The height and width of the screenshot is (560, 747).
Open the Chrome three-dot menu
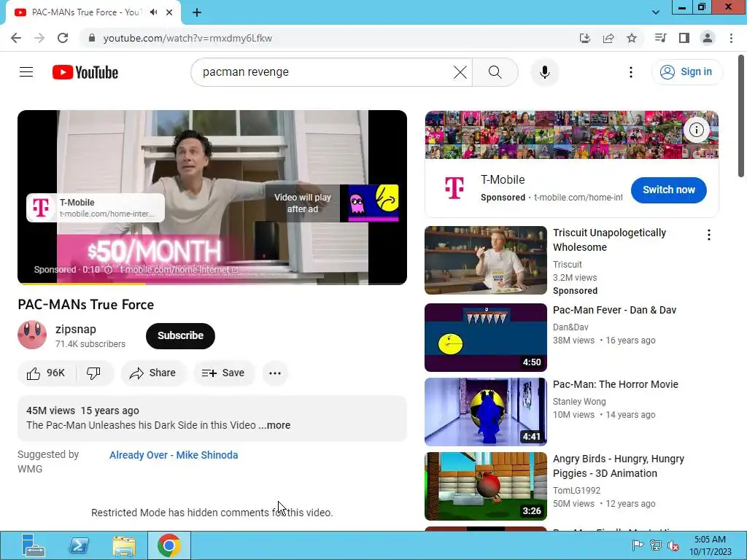[x=731, y=38]
